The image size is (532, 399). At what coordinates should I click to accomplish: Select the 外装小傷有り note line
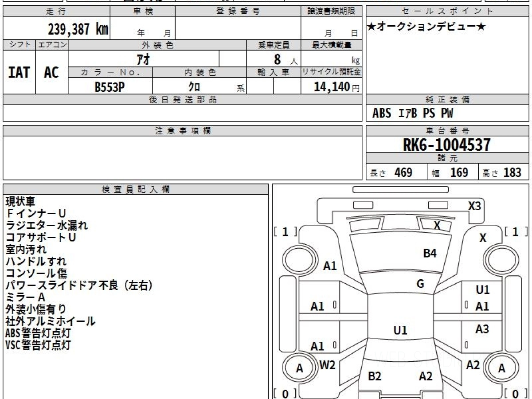click(x=36, y=309)
